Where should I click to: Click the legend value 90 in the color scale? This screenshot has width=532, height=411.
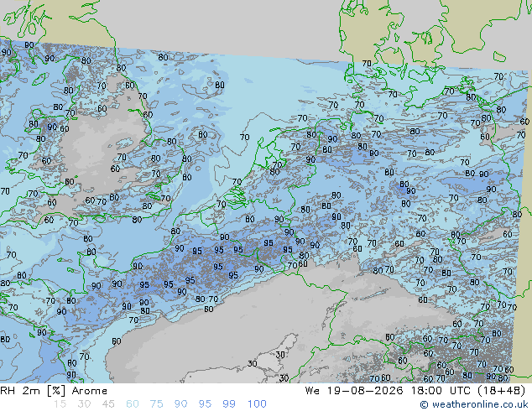click(x=180, y=404)
